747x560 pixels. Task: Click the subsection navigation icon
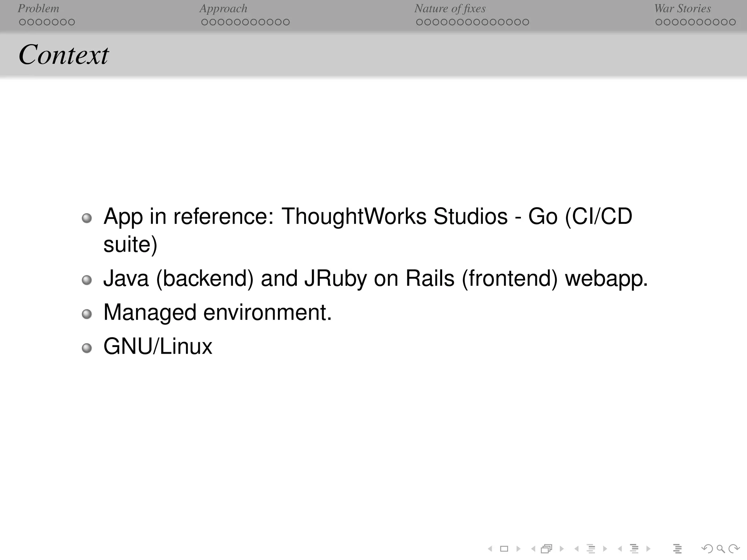coord(591,549)
